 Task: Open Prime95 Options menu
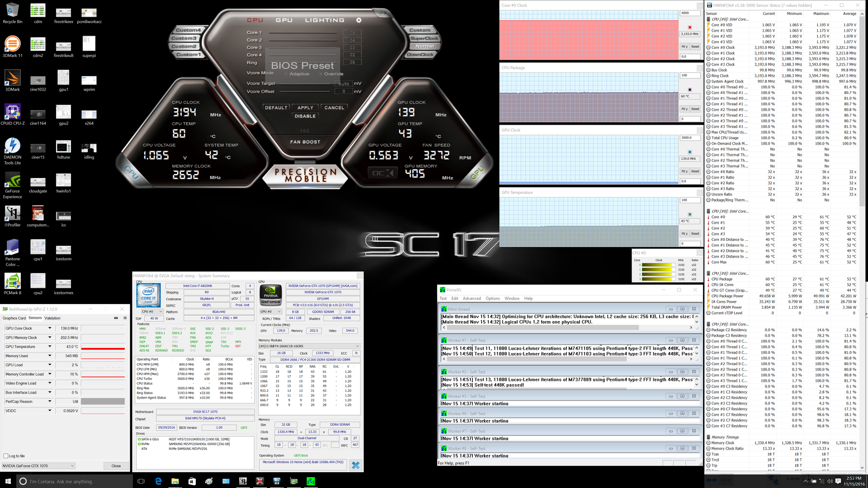(x=493, y=298)
